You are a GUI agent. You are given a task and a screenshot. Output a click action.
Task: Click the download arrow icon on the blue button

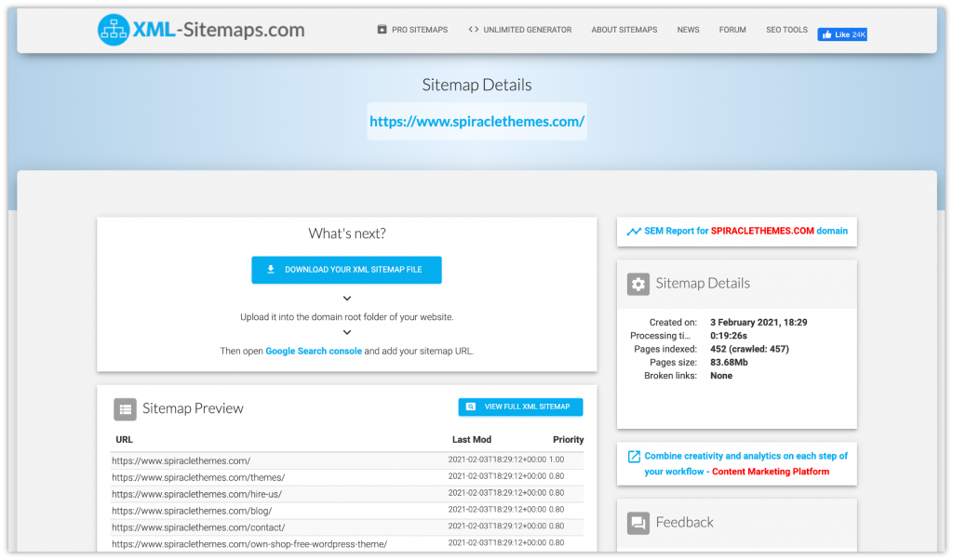point(271,270)
